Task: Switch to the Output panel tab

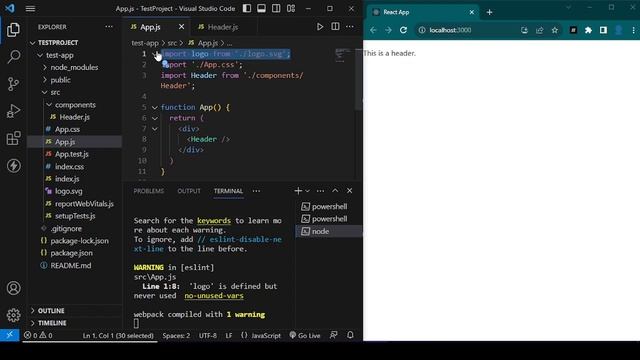Action: click(x=189, y=191)
